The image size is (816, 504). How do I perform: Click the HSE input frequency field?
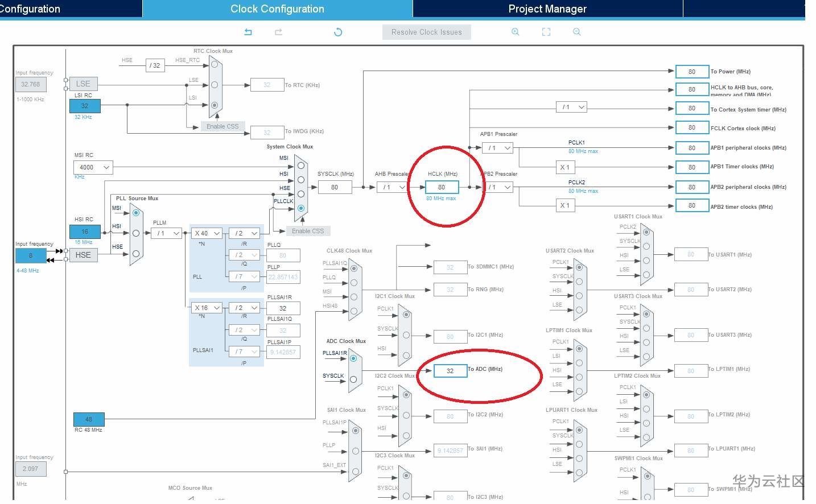pyautogui.click(x=31, y=255)
